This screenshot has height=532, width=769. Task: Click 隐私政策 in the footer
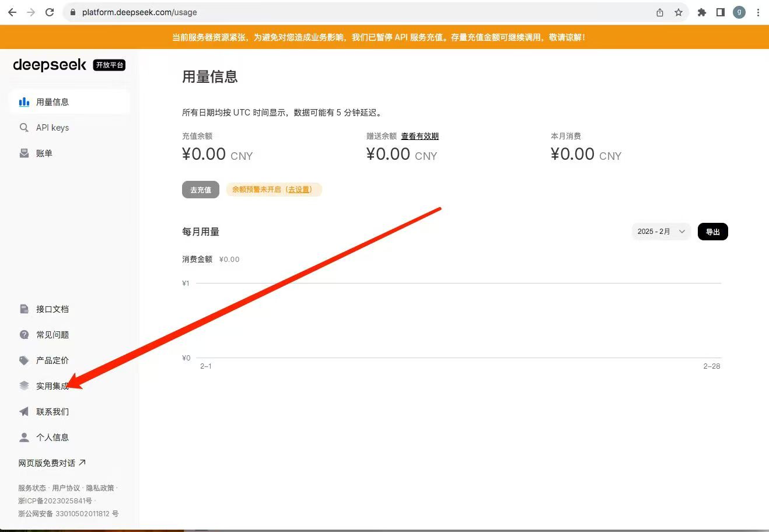coord(100,488)
